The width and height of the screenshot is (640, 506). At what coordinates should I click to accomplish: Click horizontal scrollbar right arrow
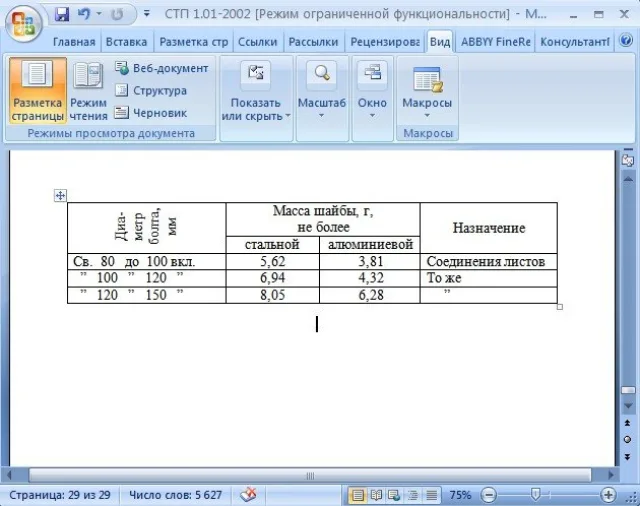[x=611, y=475]
